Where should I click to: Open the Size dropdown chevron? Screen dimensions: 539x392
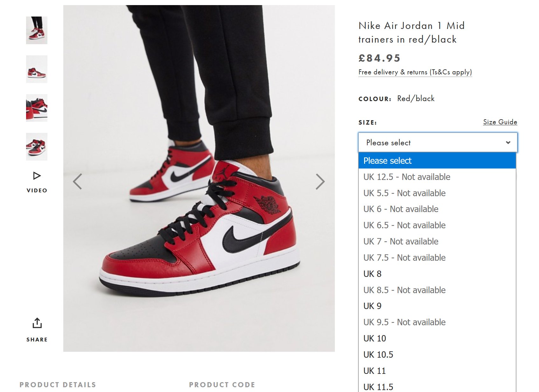[508, 142]
